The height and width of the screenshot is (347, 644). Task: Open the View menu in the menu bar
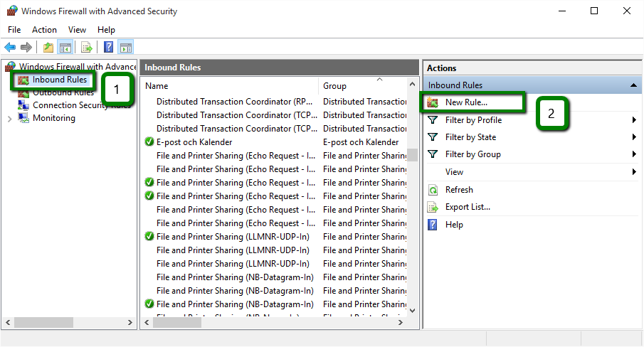pyautogui.click(x=77, y=30)
